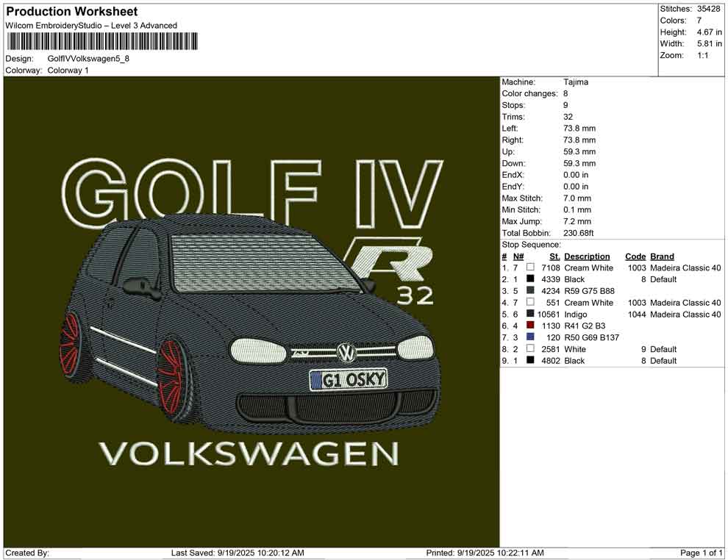This screenshot has width=728, height=560.
Task: Click the R logo in the design preview
Action: coord(389,259)
